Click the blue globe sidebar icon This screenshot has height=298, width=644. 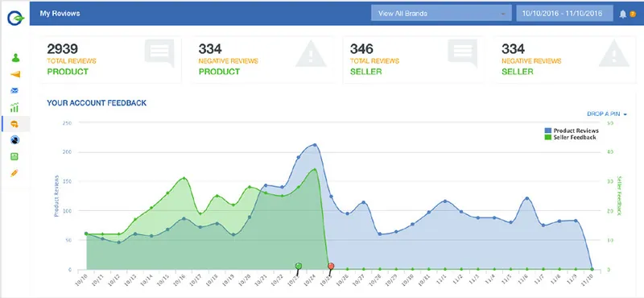[x=14, y=140]
